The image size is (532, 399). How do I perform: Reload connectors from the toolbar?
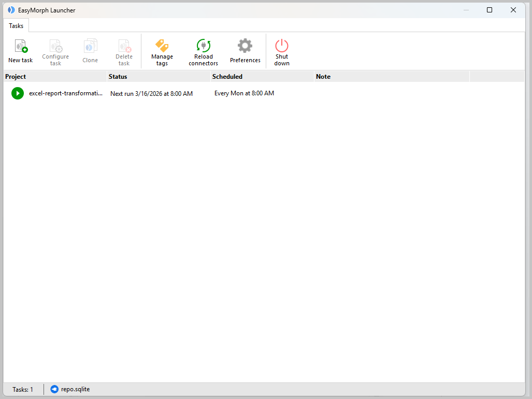click(203, 51)
